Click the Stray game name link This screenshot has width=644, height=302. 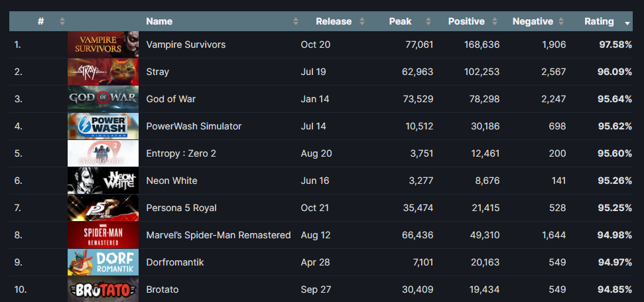[x=157, y=72]
